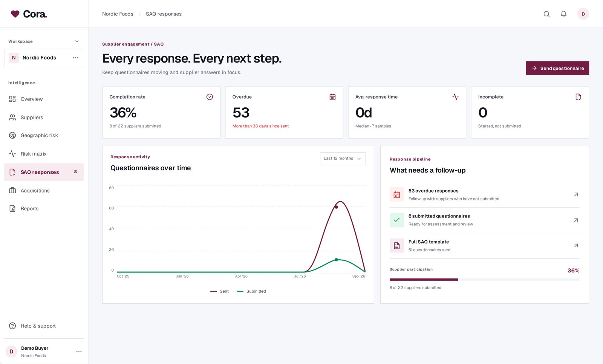The height and width of the screenshot is (364, 603).
Task: Navigate to Geographic risk
Action: click(x=44, y=136)
